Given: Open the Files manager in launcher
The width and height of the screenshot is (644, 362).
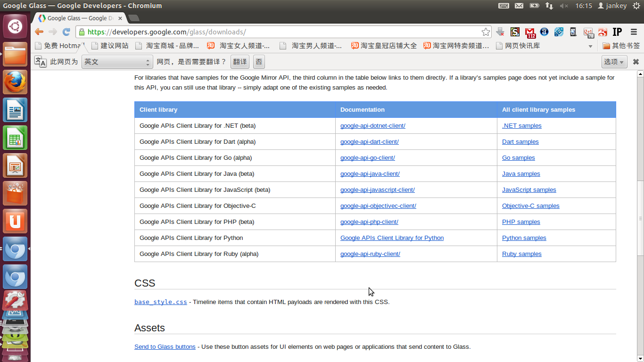Looking at the screenshot, I should pyautogui.click(x=15, y=55).
